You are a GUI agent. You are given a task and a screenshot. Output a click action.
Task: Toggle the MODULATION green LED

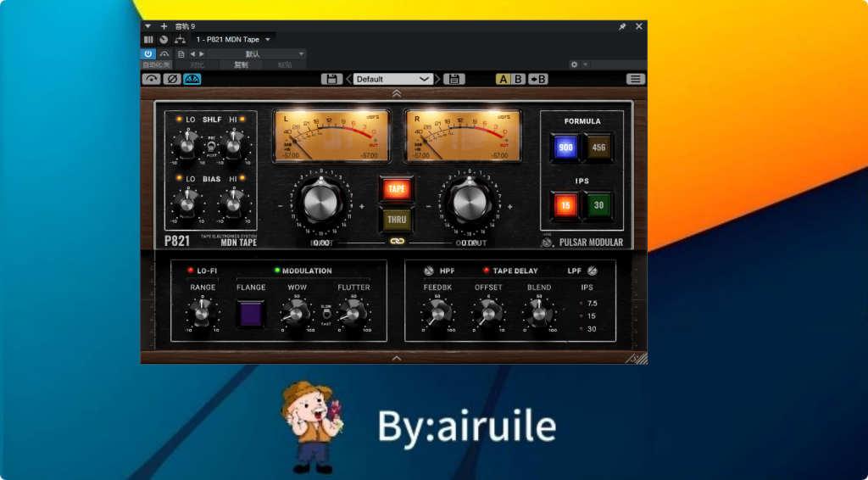(277, 271)
